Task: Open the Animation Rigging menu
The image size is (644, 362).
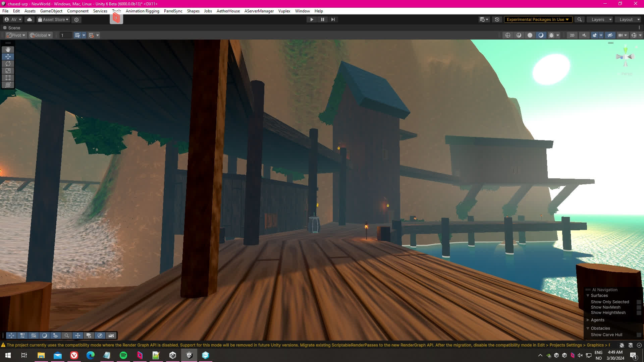Action: tap(142, 11)
